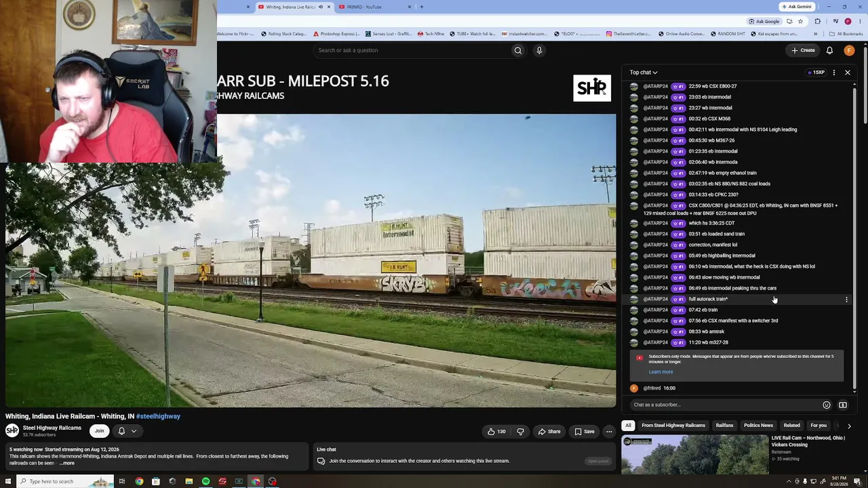Show more bookmarks via the overflow chevron
The image size is (868, 488).
815,34
